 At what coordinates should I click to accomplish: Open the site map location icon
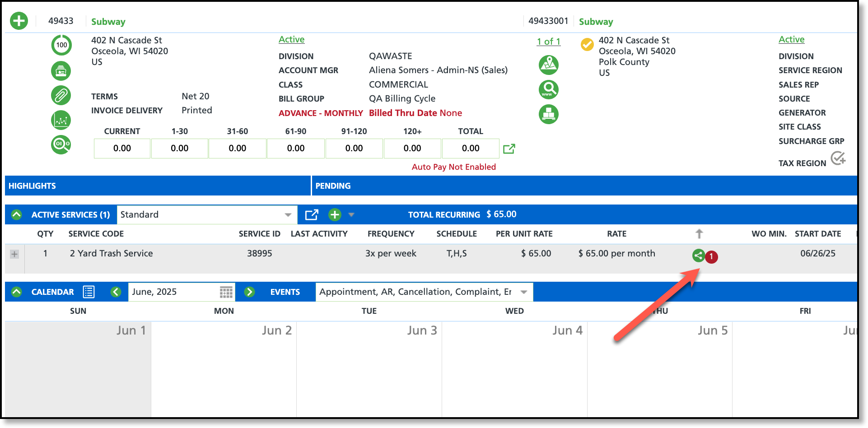point(549,65)
